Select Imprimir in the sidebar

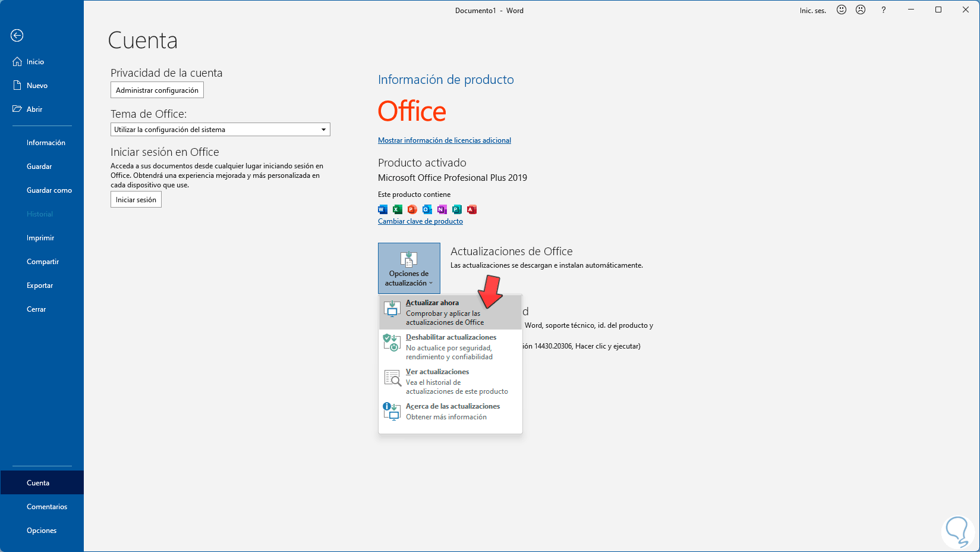click(42, 238)
